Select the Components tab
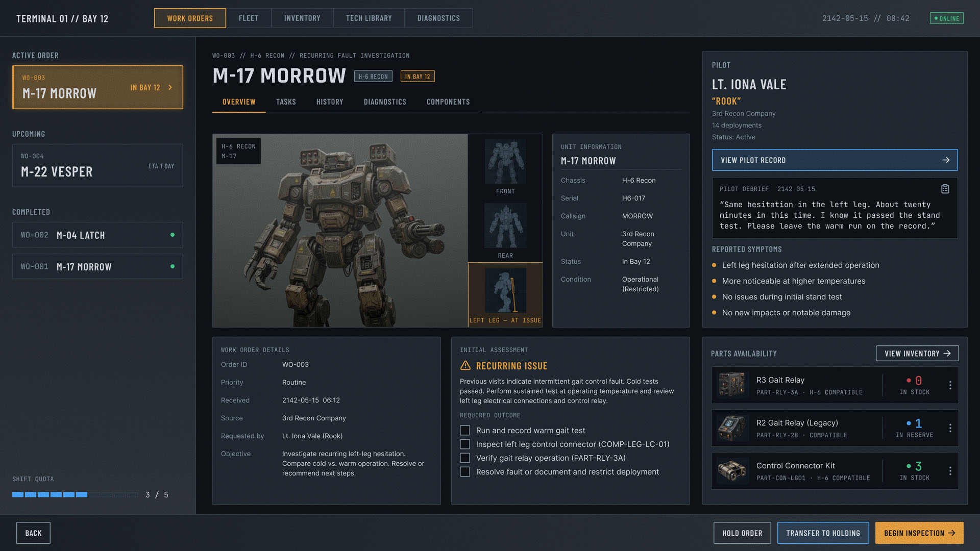The image size is (980, 551). [x=448, y=102]
